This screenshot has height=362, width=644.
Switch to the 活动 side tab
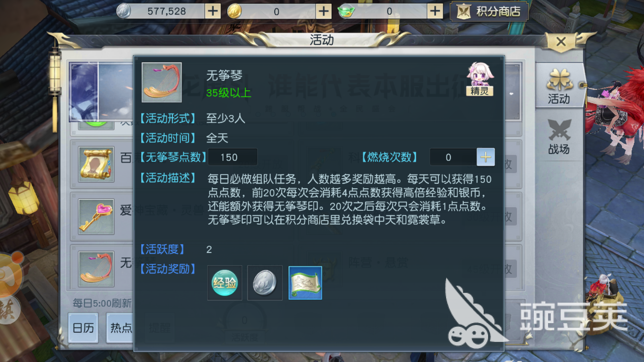click(559, 86)
